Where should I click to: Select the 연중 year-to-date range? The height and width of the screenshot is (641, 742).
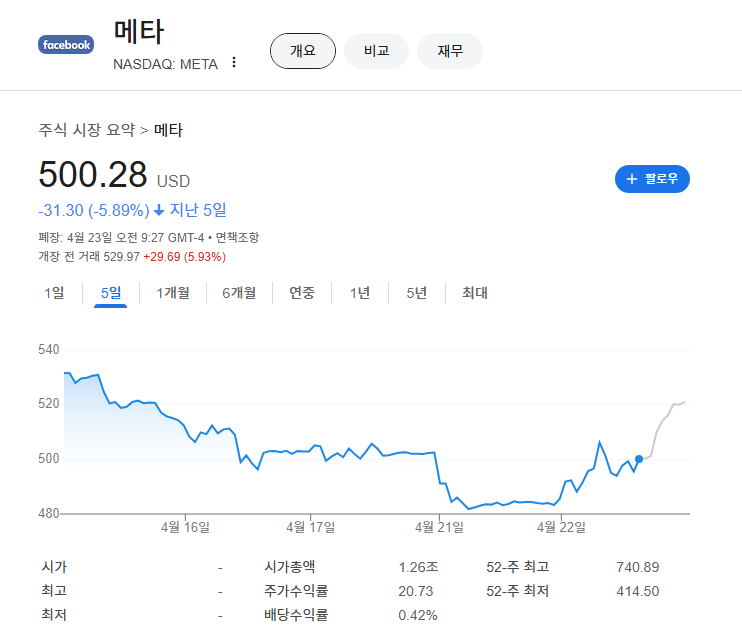(x=302, y=293)
